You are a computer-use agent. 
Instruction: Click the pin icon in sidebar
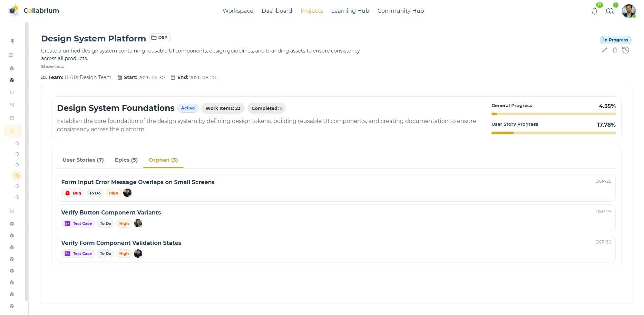click(x=12, y=41)
